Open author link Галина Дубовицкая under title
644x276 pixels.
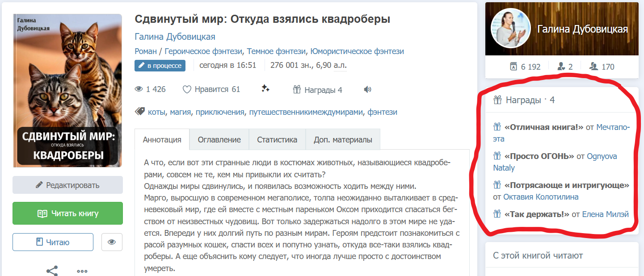coord(175,37)
